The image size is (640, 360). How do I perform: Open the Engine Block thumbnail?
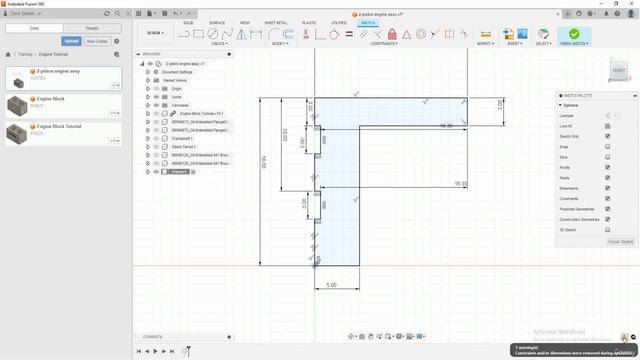(17, 106)
